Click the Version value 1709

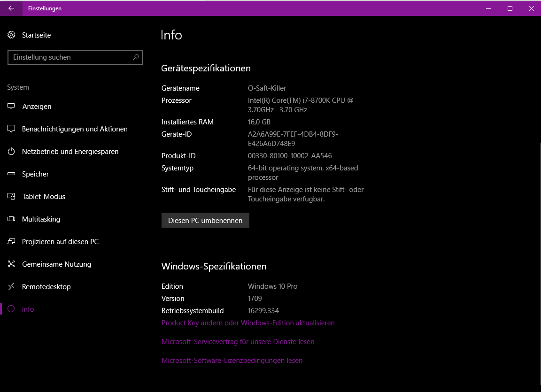coord(255,298)
